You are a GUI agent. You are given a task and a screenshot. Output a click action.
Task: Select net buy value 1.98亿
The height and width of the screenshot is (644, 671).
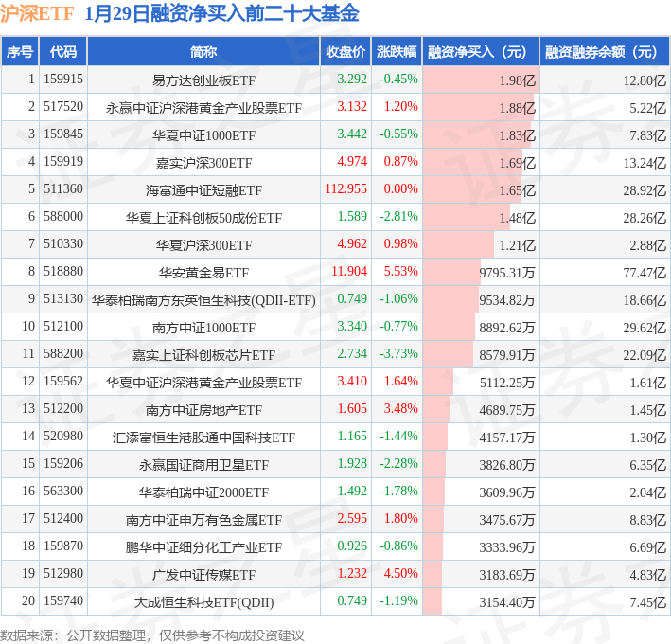coord(517,80)
